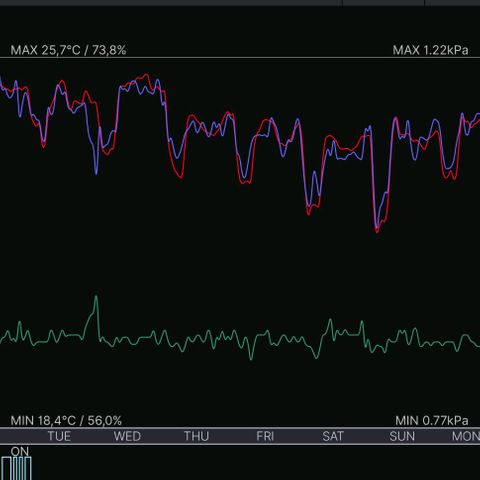Select FRI on the day axis
The height and width of the screenshot is (480, 480).
pos(265,436)
